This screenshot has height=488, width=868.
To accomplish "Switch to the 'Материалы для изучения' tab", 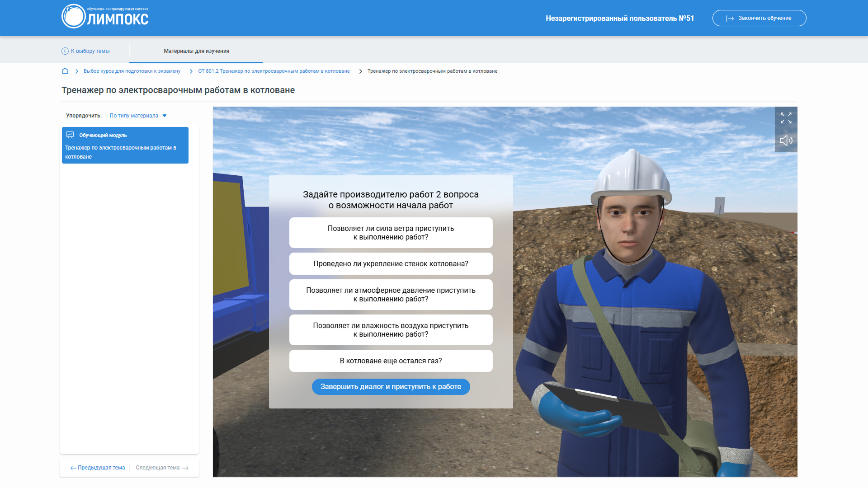I will point(197,51).
